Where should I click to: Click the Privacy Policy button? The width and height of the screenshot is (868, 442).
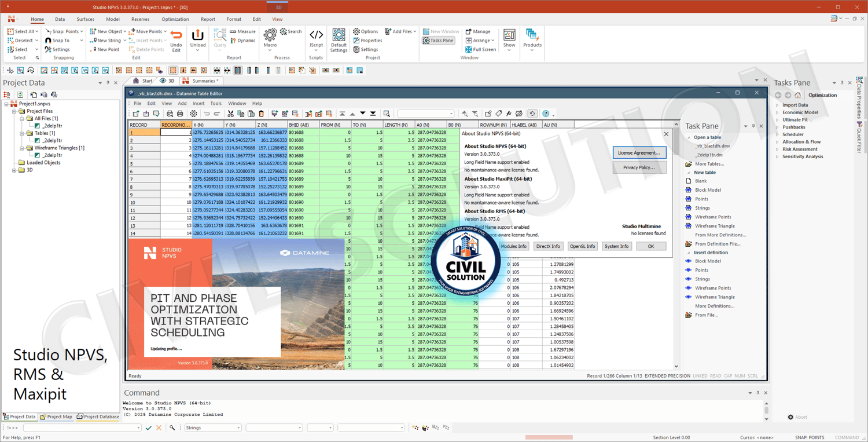point(639,167)
